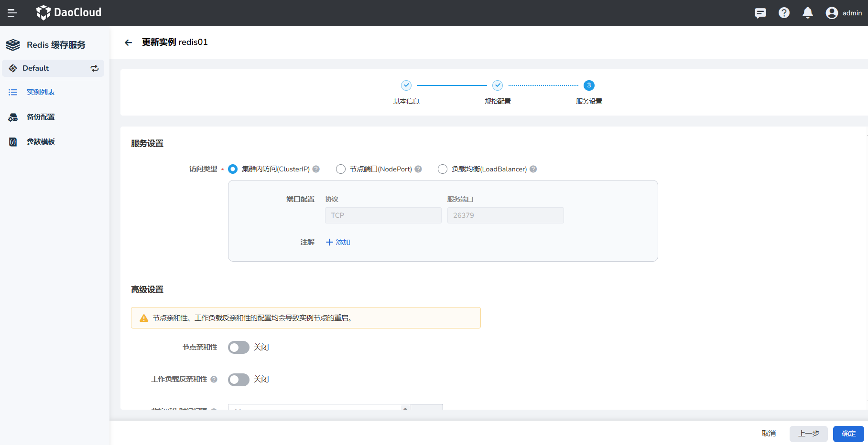Select 节点端口(NodePort) access type

[341, 169]
